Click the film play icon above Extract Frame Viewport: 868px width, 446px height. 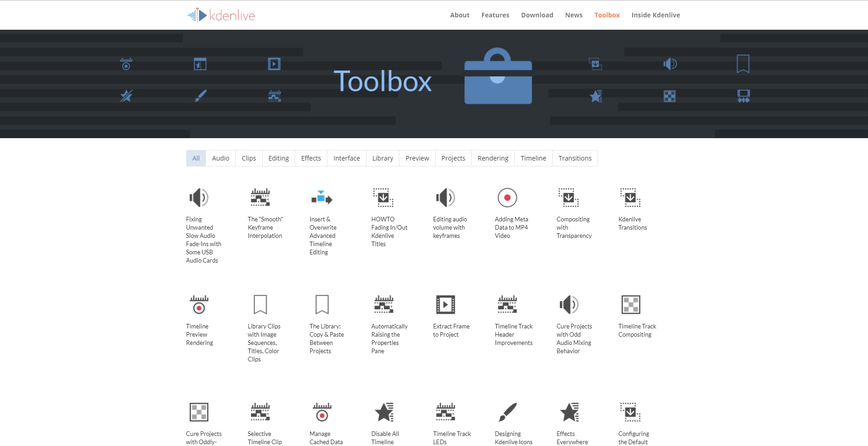coord(446,305)
